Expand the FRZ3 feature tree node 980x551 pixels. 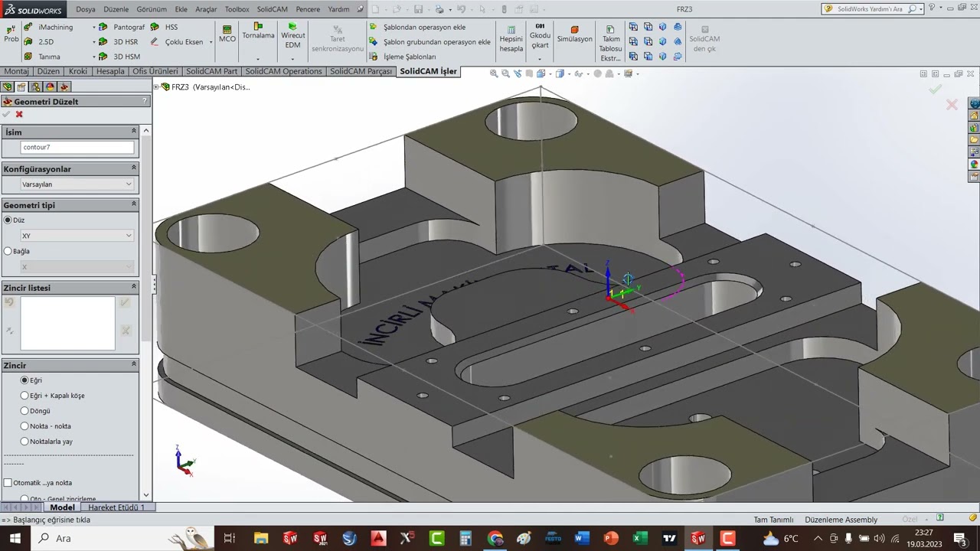coord(156,87)
